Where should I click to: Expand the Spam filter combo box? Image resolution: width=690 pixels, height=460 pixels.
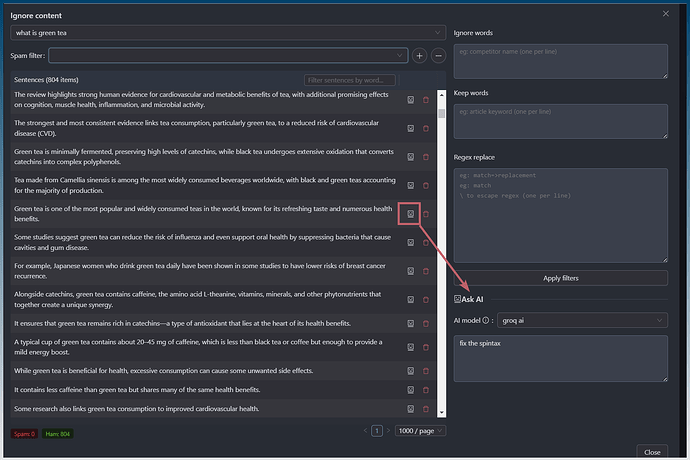pyautogui.click(x=228, y=56)
